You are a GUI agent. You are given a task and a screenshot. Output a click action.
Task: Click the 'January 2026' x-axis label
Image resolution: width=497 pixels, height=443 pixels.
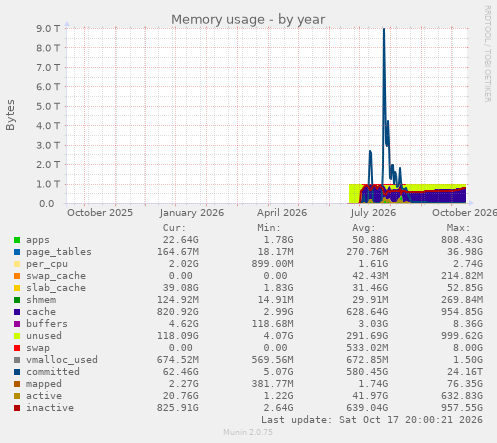click(x=192, y=213)
